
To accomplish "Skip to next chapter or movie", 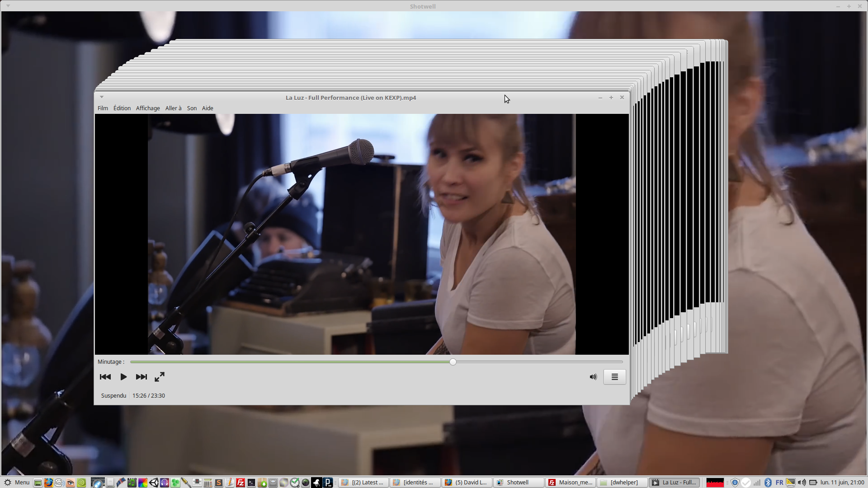I will (142, 377).
